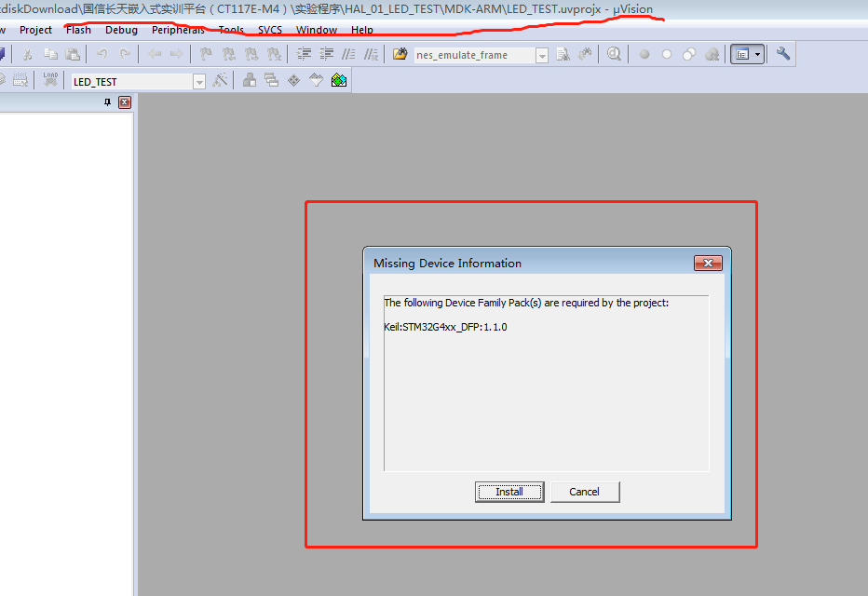Click the Find in Files folder icon
Viewport: 868px width, 596px height.
click(x=400, y=54)
